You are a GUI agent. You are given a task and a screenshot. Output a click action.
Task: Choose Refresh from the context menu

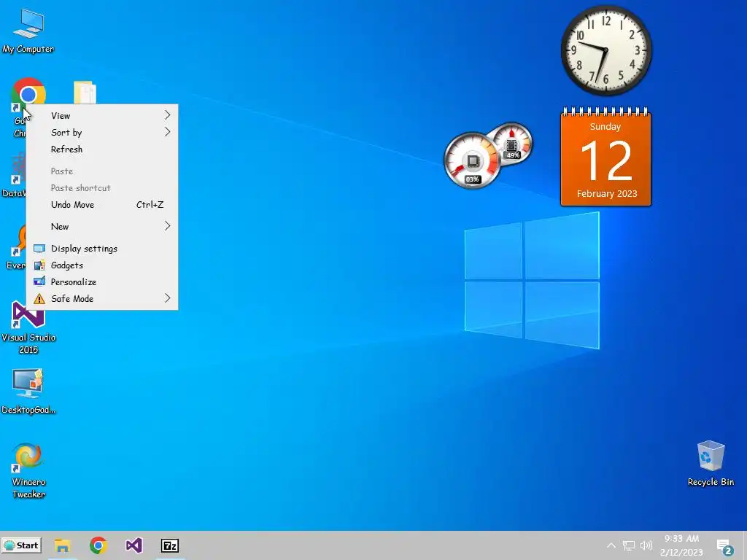102,149
